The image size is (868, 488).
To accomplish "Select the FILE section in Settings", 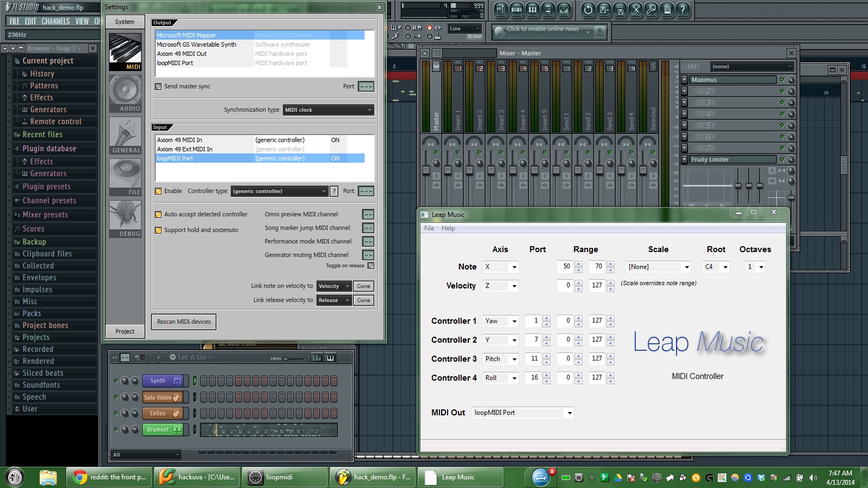I will tap(125, 177).
